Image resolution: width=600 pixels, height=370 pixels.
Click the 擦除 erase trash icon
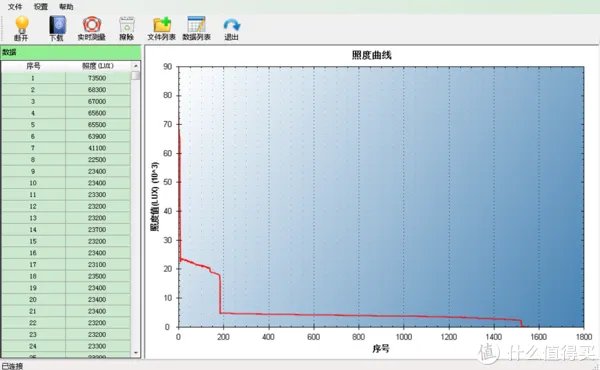[x=127, y=24]
